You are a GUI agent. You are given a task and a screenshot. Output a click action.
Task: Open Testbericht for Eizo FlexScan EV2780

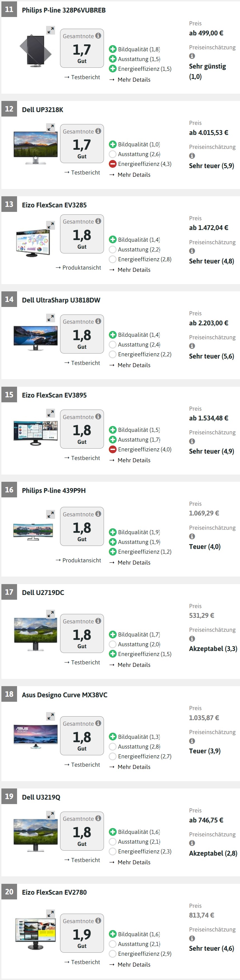[x=85, y=962]
